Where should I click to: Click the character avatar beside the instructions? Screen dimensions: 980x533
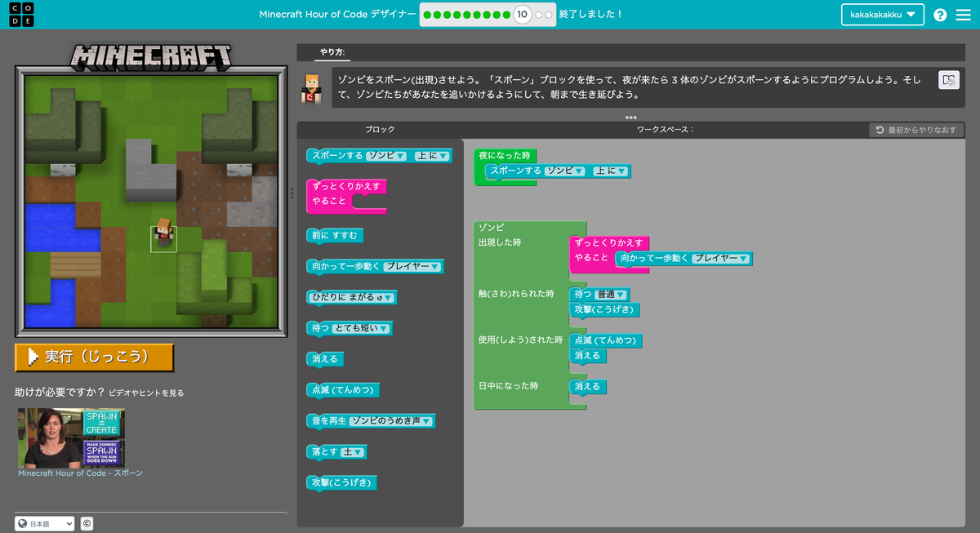point(312,88)
